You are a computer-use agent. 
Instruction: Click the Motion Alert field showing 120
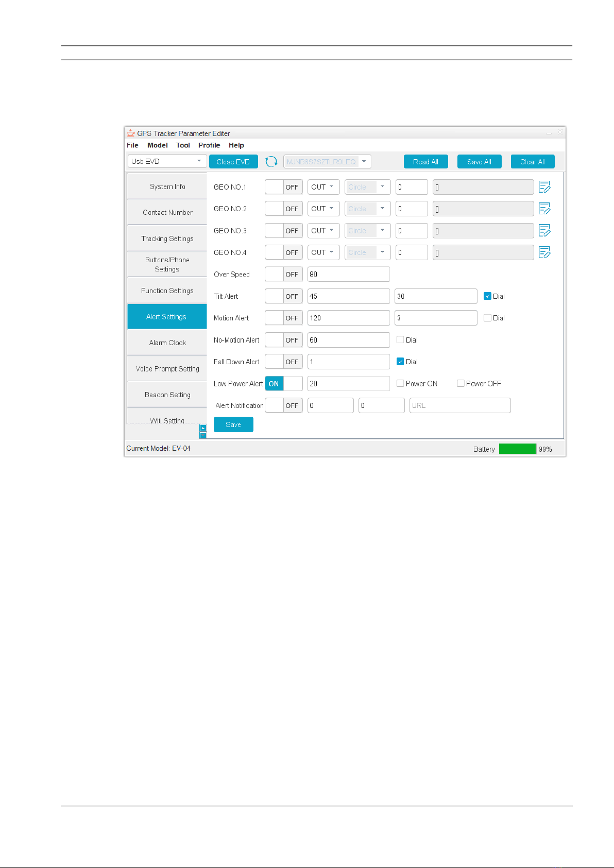click(x=349, y=318)
